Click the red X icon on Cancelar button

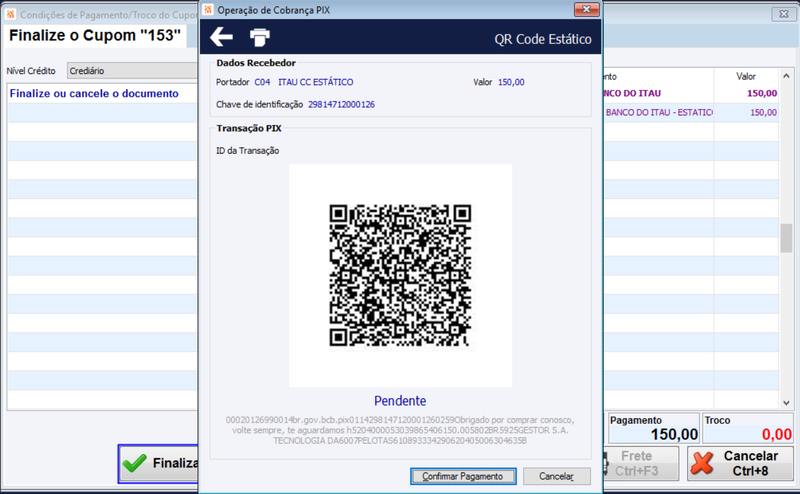pyautogui.click(x=703, y=463)
